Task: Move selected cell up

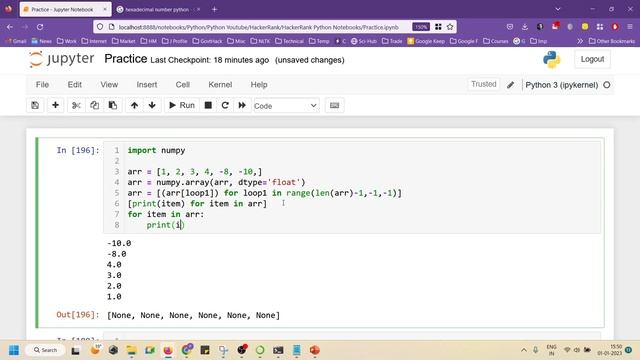Action: click(134, 105)
